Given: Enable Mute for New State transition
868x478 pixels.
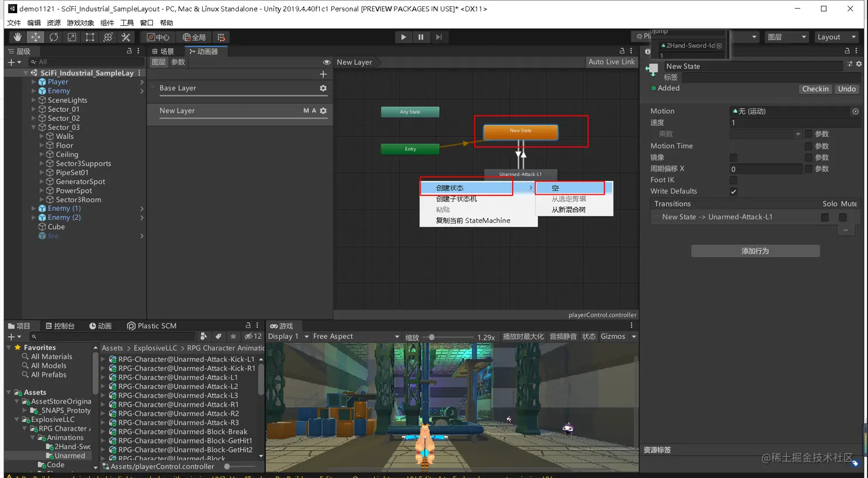Looking at the screenshot, I should tap(843, 217).
